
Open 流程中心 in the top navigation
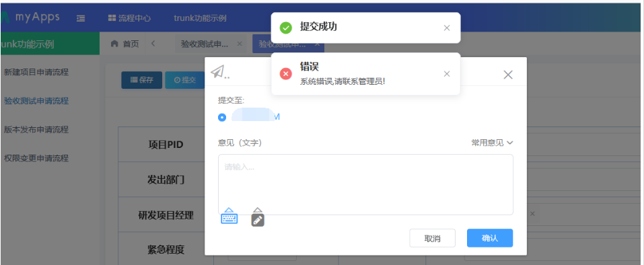tap(129, 18)
